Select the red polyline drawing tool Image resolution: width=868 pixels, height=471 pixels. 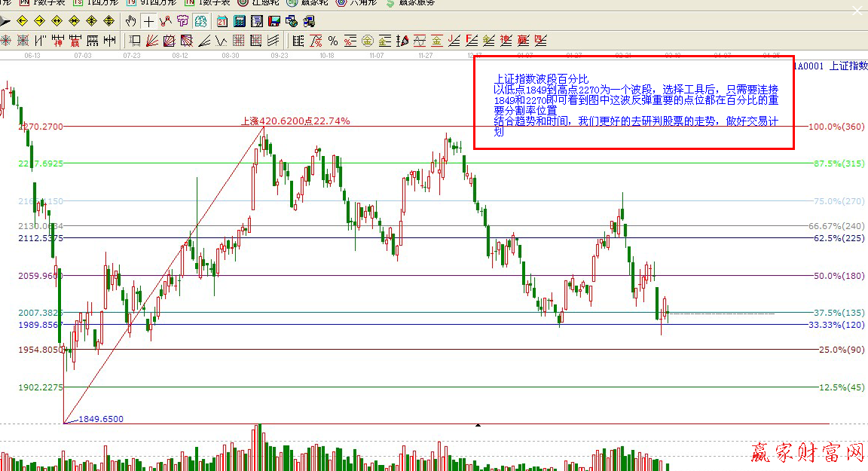165,21
